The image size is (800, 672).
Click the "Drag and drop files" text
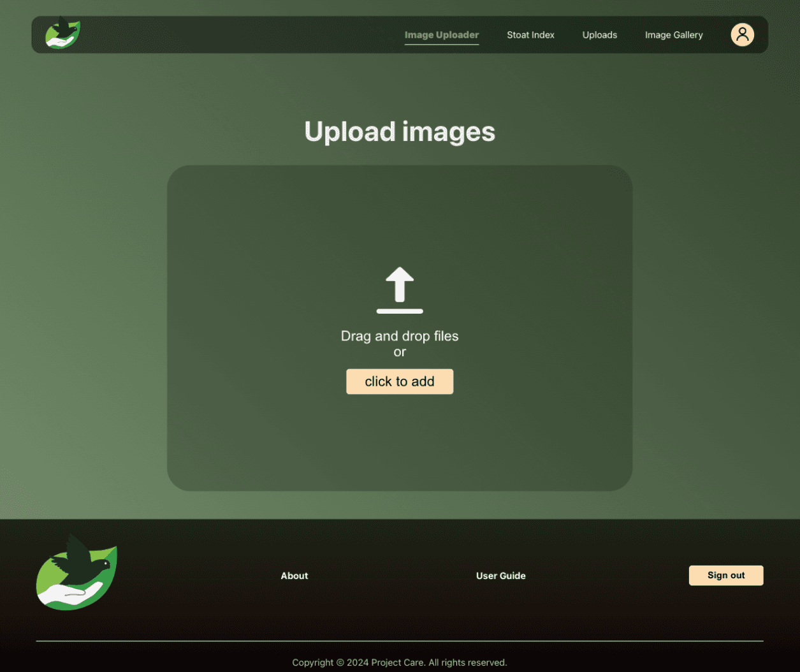[400, 336]
